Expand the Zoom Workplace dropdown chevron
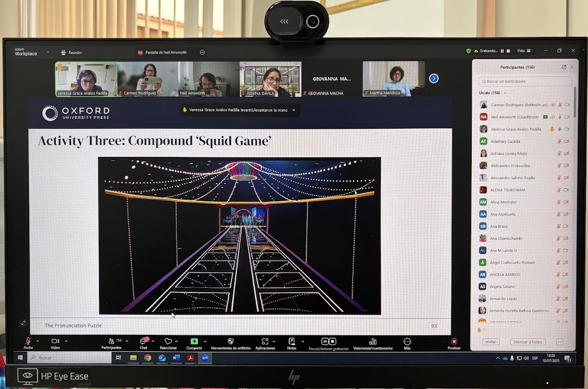This screenshot has width=588, height=389. pyautogui.click(x=48, y=52)
